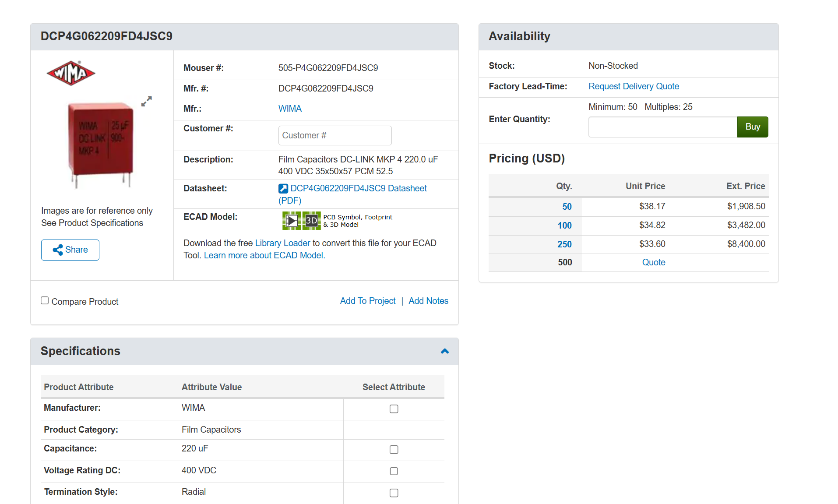Image resolution: width=838 pixels, height=504 pixels.
Task: Click Request Delivery Quote link
Action: 634,86
